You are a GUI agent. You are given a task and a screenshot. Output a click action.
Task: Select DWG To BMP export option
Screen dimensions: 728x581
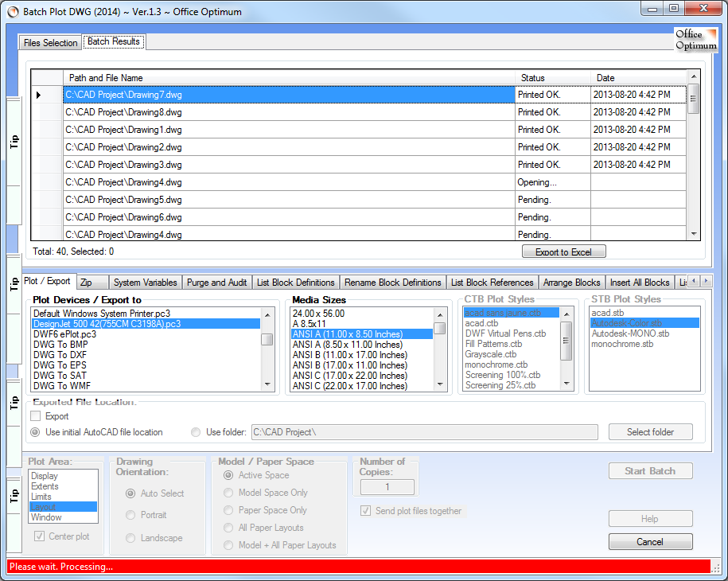pyautogui.click(x=146, y=345)
